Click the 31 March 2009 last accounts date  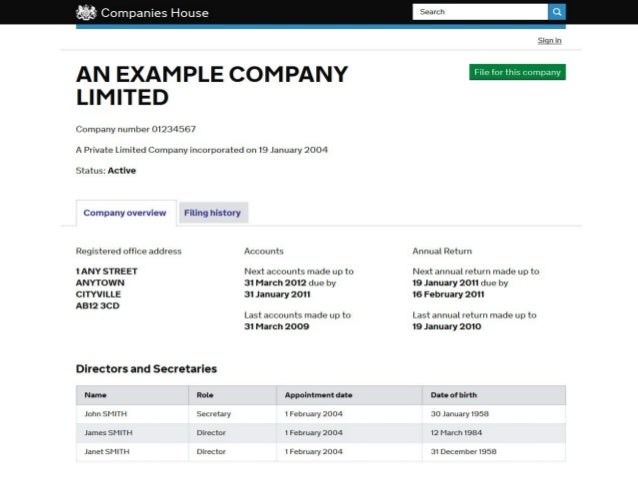[277, 326]
